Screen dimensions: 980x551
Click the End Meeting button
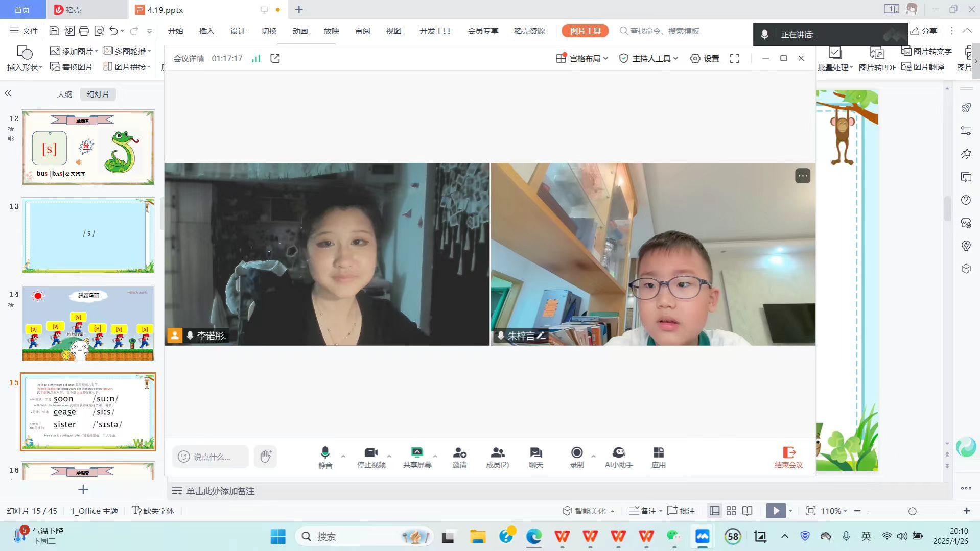coord(788,457)
